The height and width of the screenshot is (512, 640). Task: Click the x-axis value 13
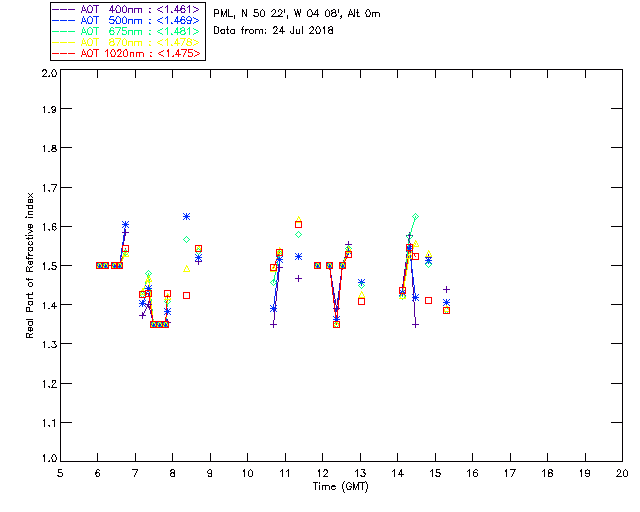(x=360, y=473)
